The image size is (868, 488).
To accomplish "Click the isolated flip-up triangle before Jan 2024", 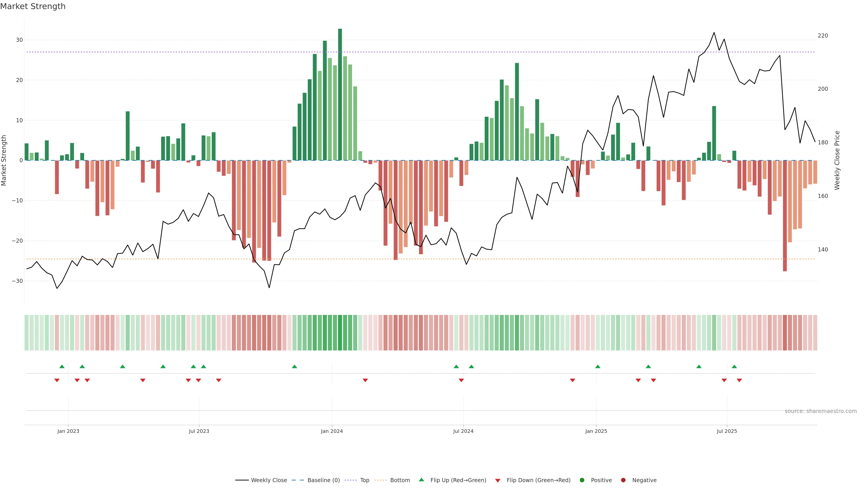I will tap(295, 366).
